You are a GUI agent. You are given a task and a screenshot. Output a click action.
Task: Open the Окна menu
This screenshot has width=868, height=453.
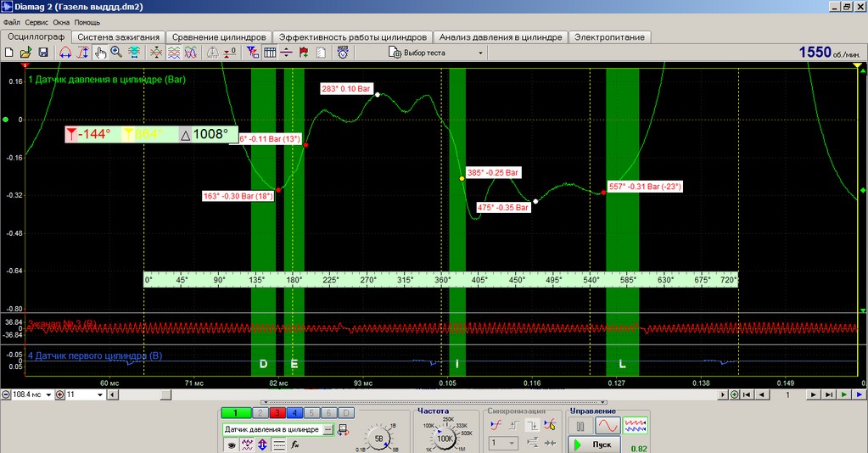click(61, 23)
